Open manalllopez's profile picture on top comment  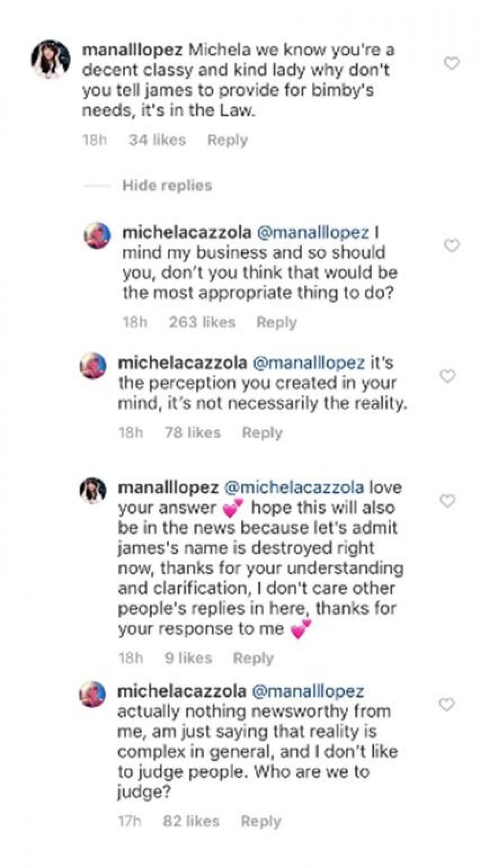[51, 59]
